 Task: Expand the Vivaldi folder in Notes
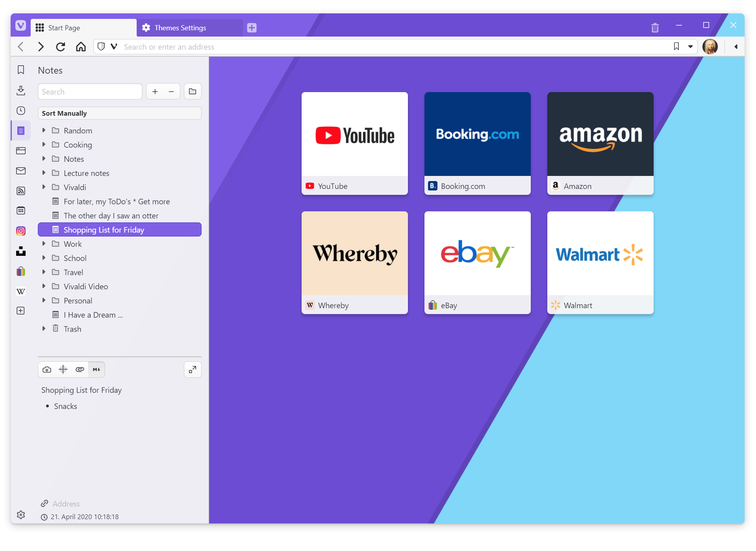[44, 187]
